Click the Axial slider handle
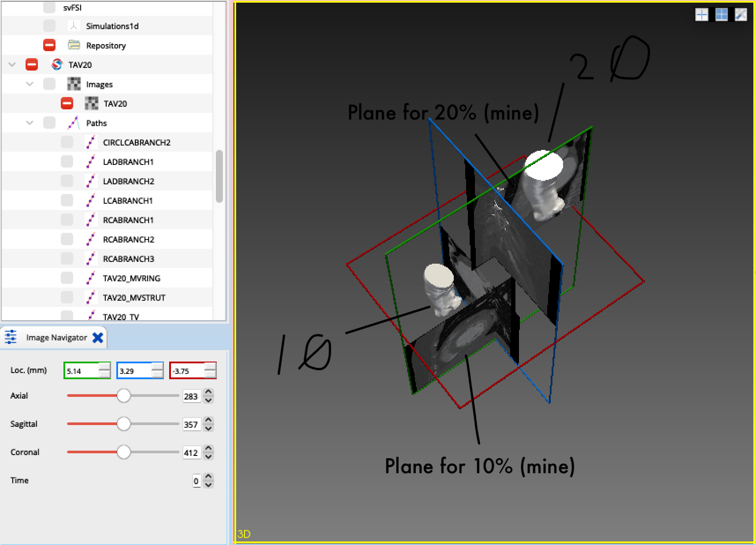 [124, 396]
